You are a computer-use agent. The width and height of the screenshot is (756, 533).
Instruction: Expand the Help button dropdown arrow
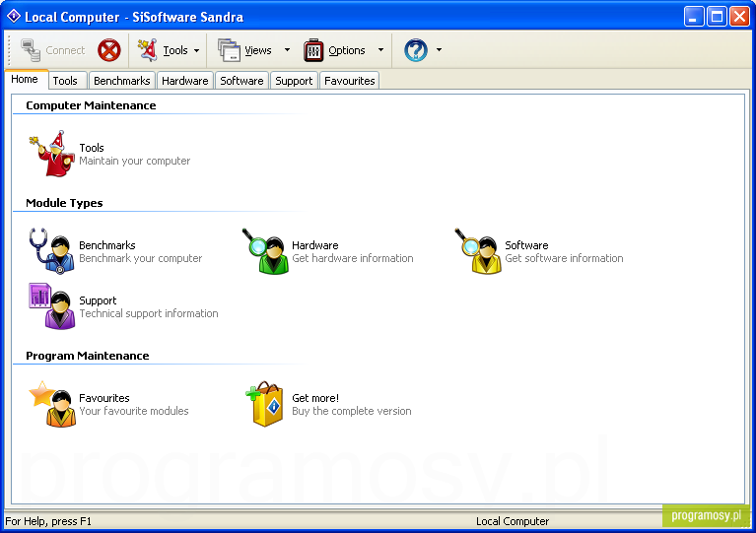point(439,49)
